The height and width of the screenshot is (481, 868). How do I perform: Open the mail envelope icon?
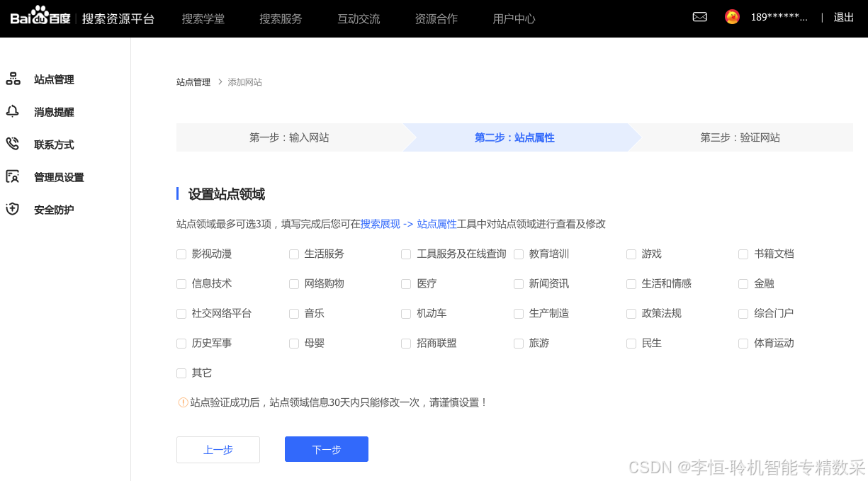699,17
